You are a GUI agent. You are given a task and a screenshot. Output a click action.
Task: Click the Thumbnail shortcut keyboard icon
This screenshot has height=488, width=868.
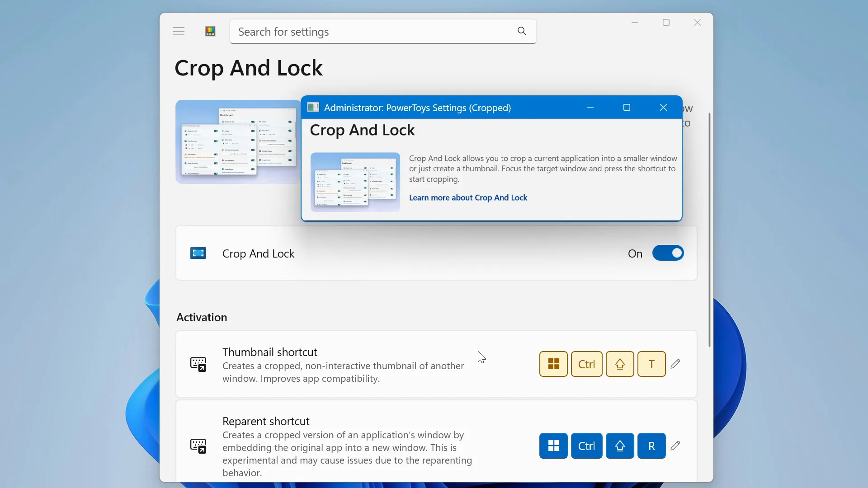click(x=198, y=364)
